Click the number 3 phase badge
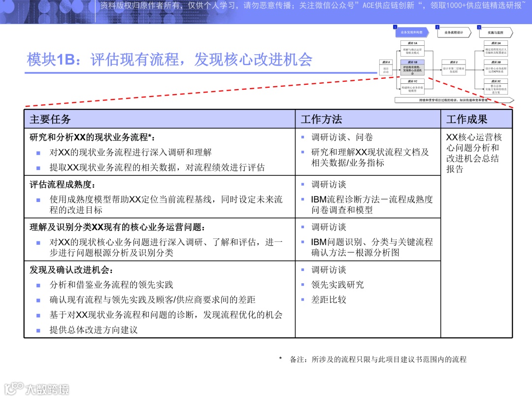This screenshot has width=532, height=399. (x=479, y=27)
